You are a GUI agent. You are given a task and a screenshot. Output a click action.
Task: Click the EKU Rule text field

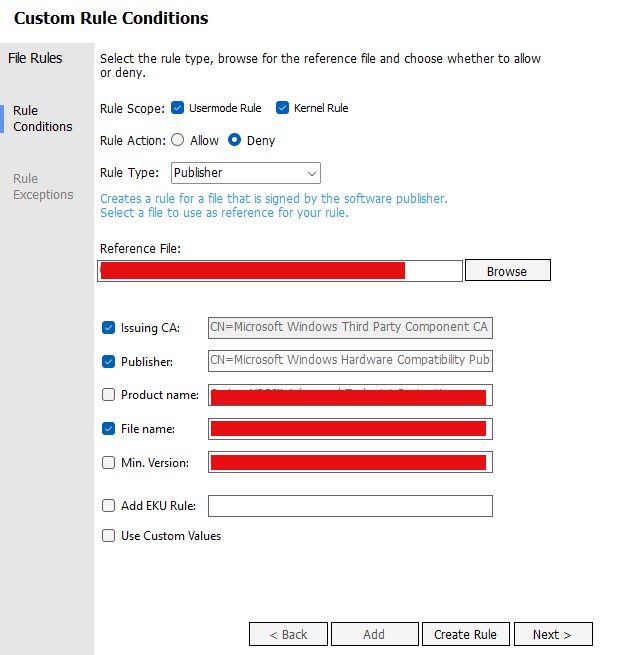point(350,506)
